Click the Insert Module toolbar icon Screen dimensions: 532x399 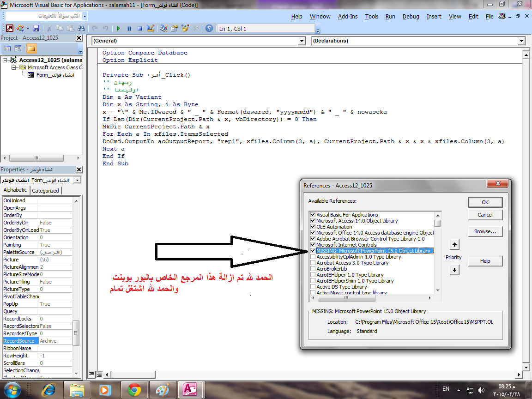pos(20,29)
